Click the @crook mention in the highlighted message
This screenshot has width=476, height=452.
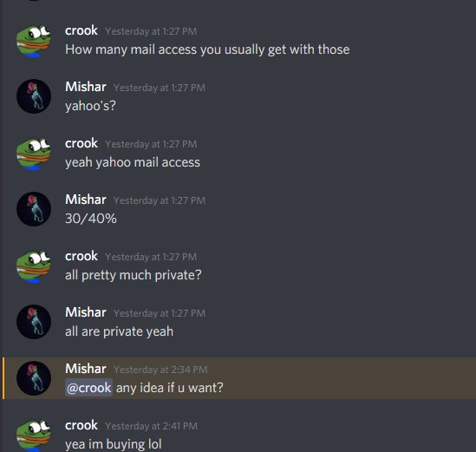(x=88, y=388)
